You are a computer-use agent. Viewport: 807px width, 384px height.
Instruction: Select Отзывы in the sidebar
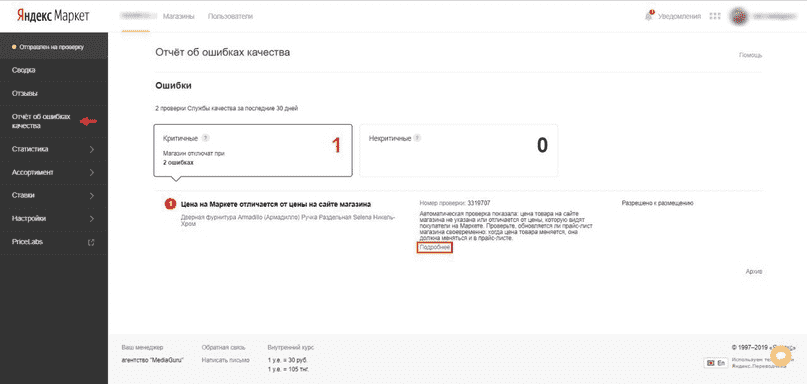click(54, 94)
